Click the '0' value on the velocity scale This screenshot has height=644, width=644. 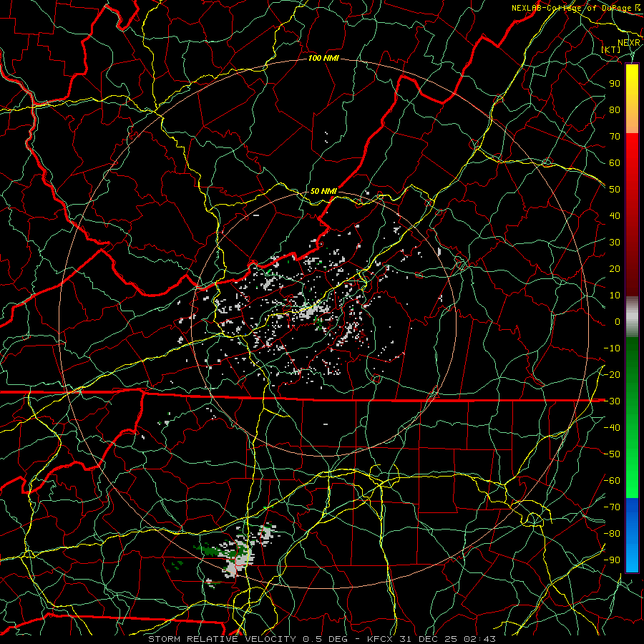tap(618, 322)
